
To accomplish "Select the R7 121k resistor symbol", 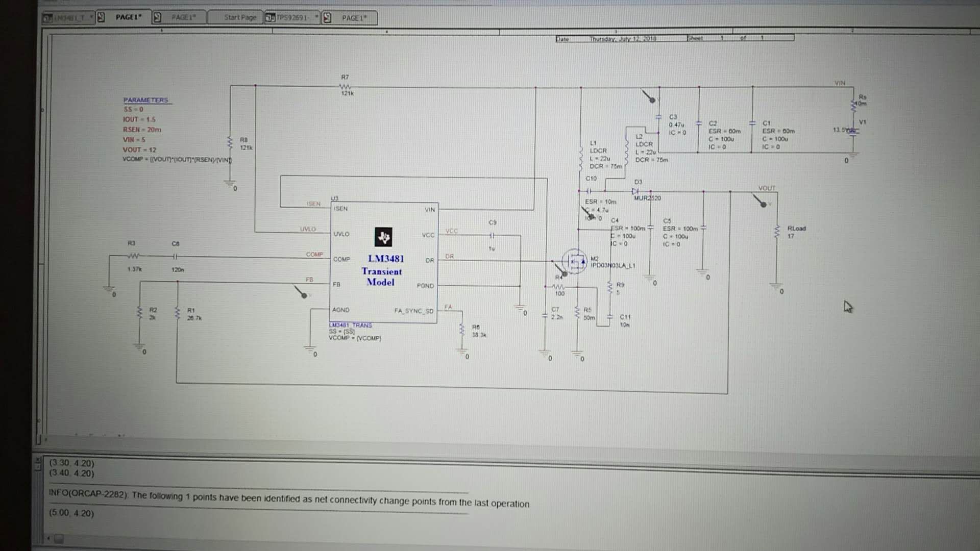I will pyautogui.click(x=346, y=86).
